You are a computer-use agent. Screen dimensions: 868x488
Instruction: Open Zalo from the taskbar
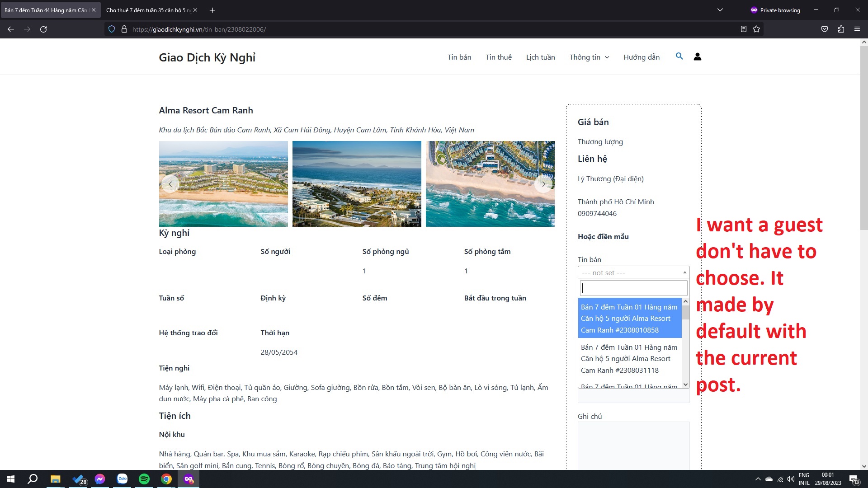pos(122,479)
